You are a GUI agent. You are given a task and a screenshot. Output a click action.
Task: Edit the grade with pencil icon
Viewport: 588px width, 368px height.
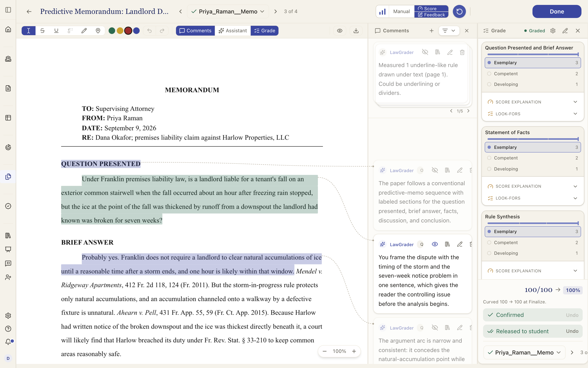click(565, 31)
